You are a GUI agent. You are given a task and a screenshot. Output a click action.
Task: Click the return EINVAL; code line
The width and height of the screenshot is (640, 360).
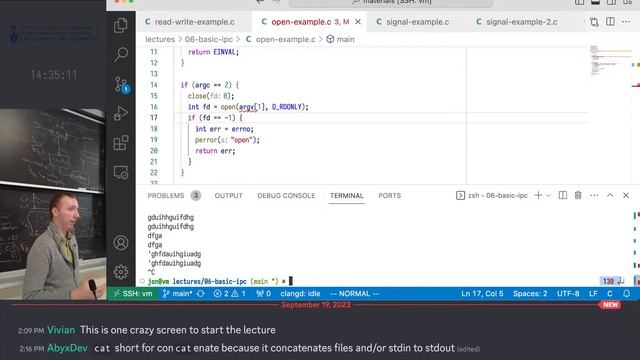[x=213, y=52]
